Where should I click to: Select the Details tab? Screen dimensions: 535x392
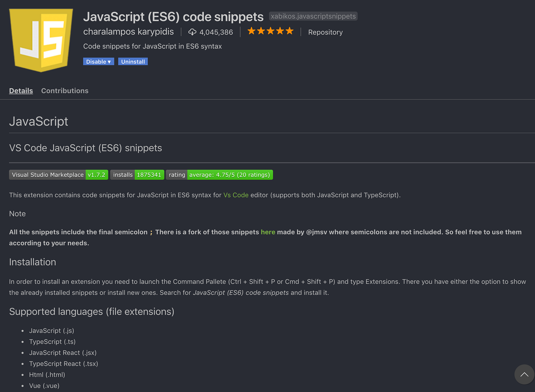click(21, 91)
